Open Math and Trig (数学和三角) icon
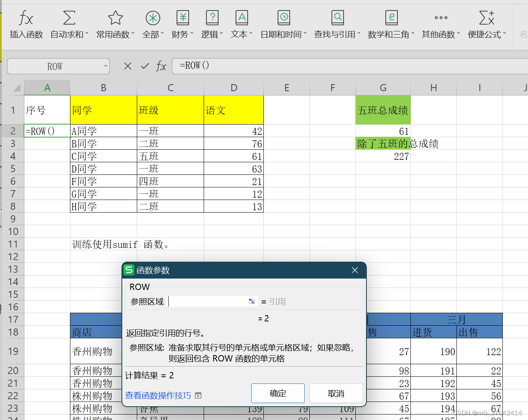This screenshot has height=420, width=528. pos(391,18)
